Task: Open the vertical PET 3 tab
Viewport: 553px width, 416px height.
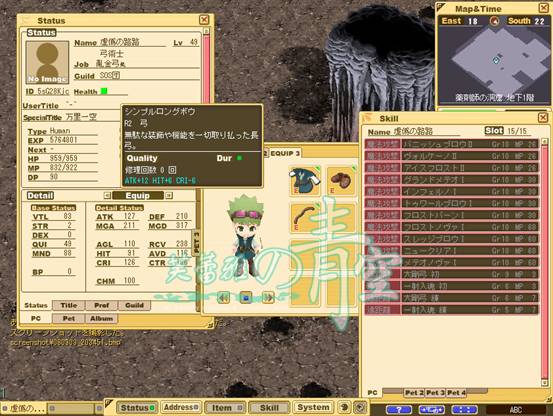Action: coord(196,243)
